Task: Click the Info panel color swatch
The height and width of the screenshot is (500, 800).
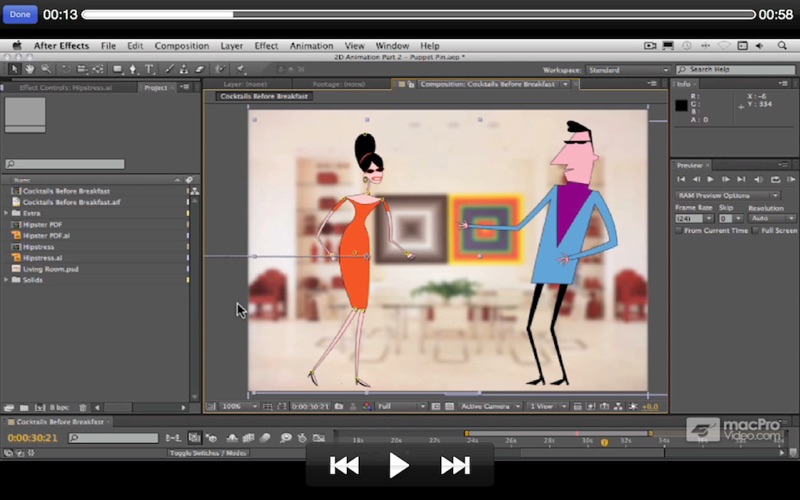Action: pyautogui.click(x=681, y=106)
